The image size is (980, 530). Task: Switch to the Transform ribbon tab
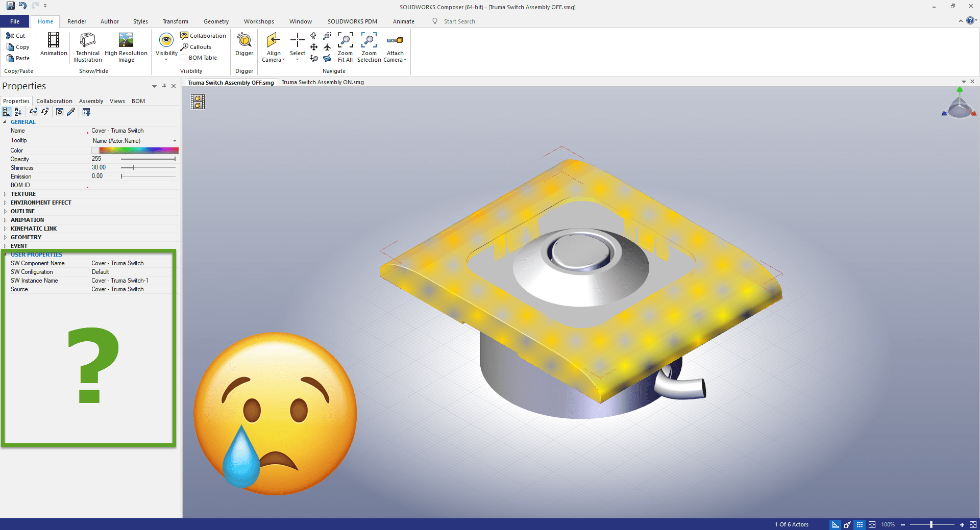point(175,21)
